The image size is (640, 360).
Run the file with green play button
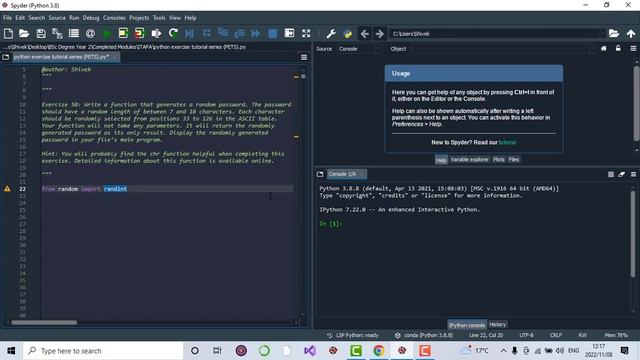click(107, 33)
